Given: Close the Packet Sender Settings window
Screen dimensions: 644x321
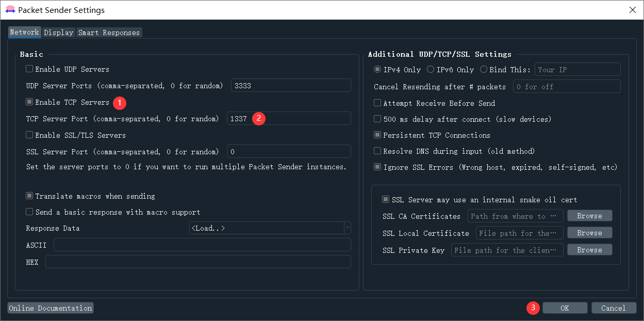Looking at the screenshot, I should pos(633,10).
